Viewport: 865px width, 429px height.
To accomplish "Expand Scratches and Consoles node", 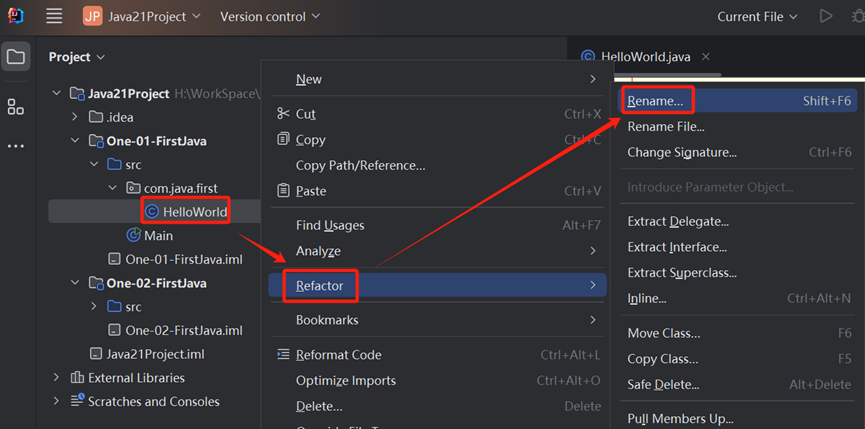I will pyautogui.click(x=56, y=401).
